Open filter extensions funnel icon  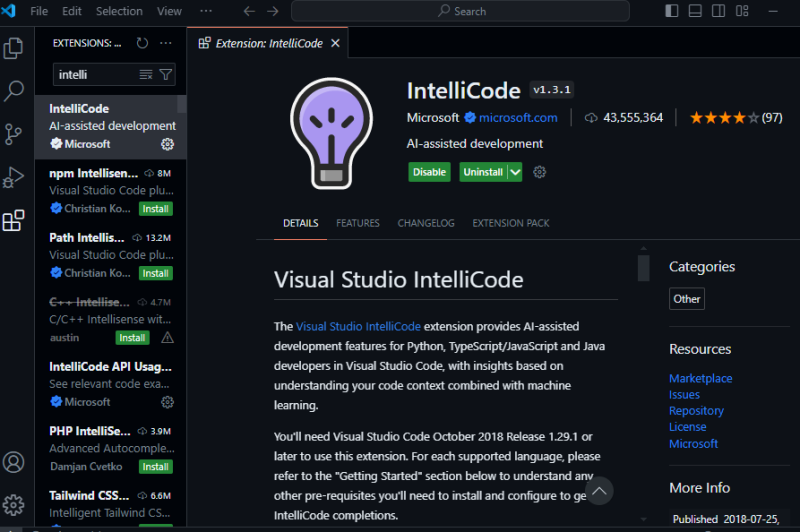[166, 75]
